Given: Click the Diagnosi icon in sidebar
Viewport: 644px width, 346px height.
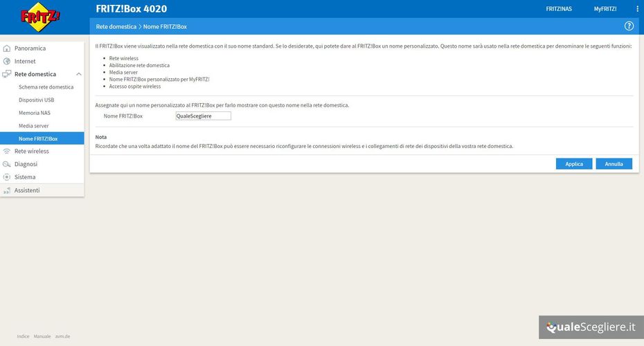Looking at the screenshot, I should click(x=7, y=164).
